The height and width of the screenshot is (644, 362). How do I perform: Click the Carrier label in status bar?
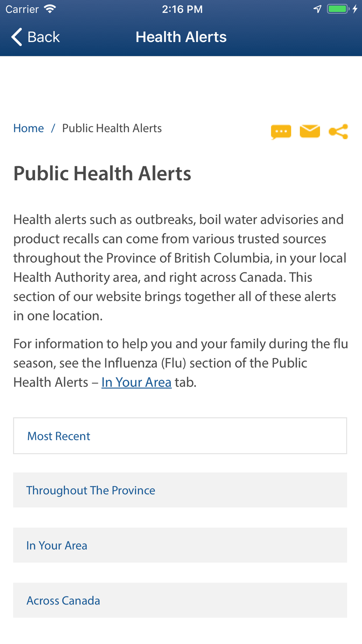click(22, 9)
